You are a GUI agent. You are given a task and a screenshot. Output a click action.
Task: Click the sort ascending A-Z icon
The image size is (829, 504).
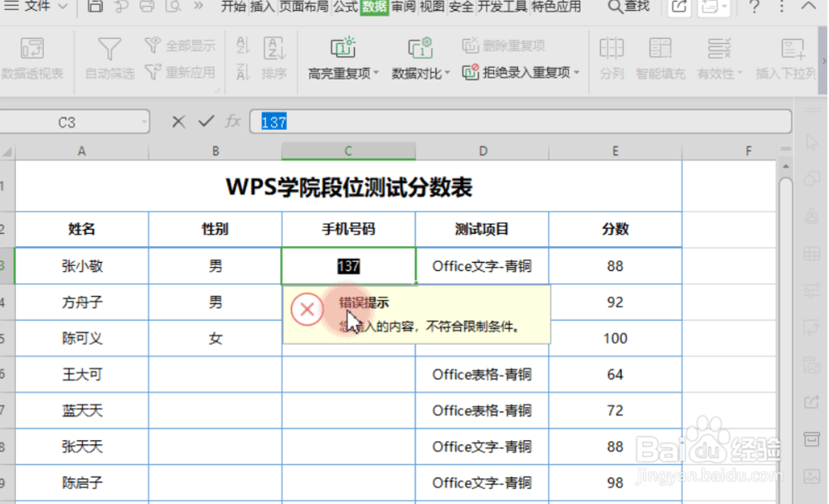pyautogui.click(x=242, y=46)
